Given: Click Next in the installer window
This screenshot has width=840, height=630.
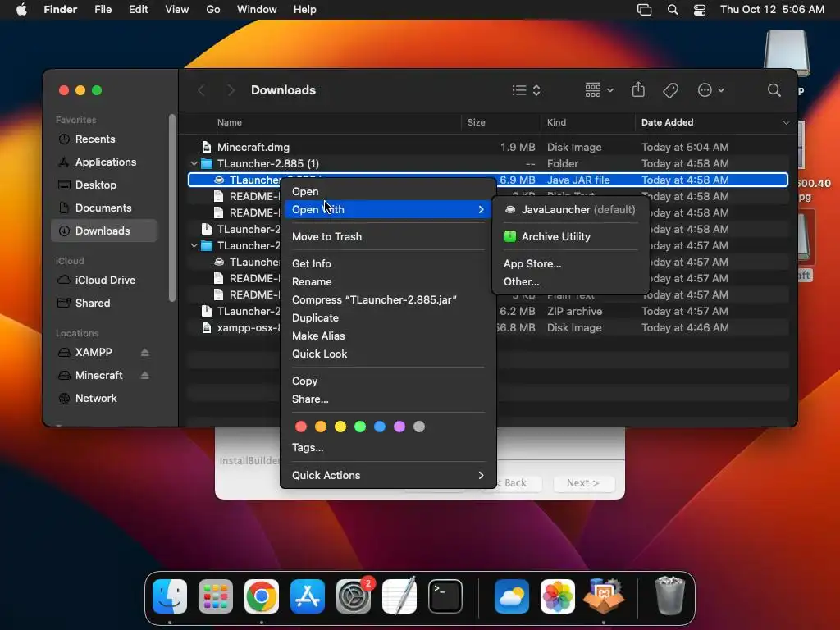Looking at the screenshot, I should click(x=583, y=483).
